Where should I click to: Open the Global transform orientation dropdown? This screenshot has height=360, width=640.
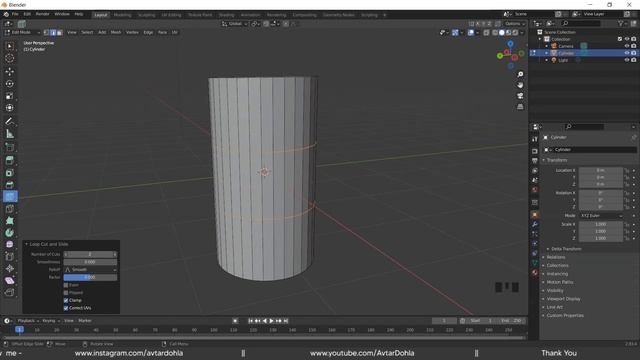click(x=235, y=24)
